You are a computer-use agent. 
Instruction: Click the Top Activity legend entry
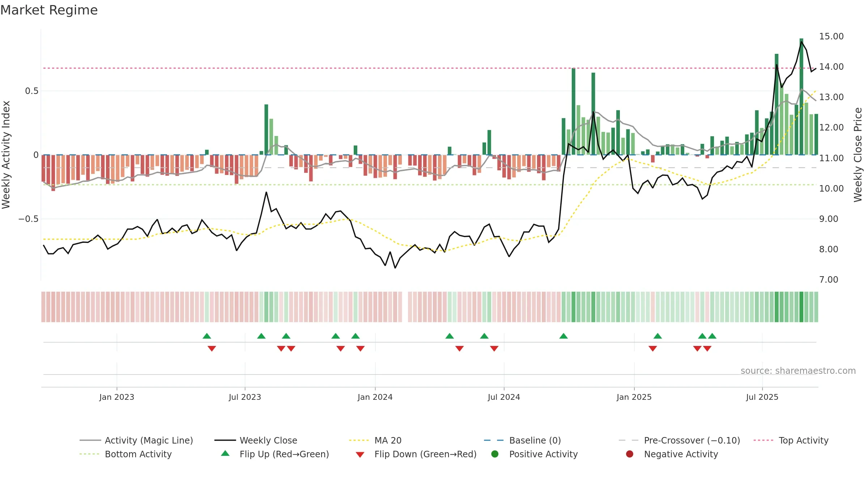[791, 440]
